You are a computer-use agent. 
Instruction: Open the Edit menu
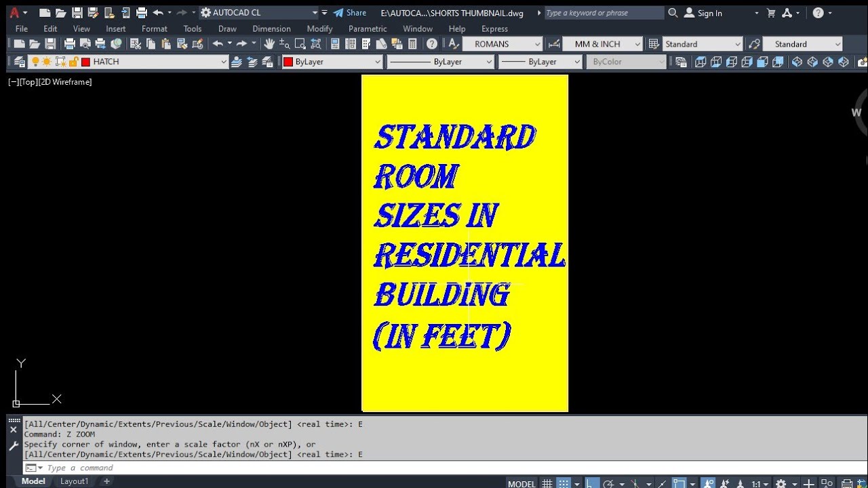point(50,28)
